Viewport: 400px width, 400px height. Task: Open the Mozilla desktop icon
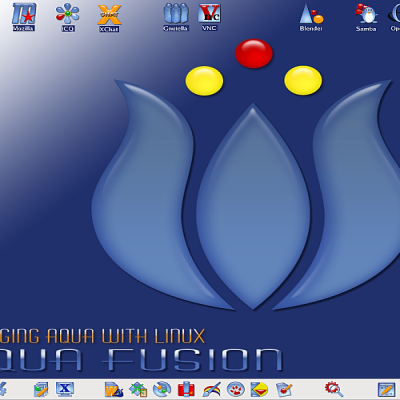pyautogui.click(x=24, y=17)
